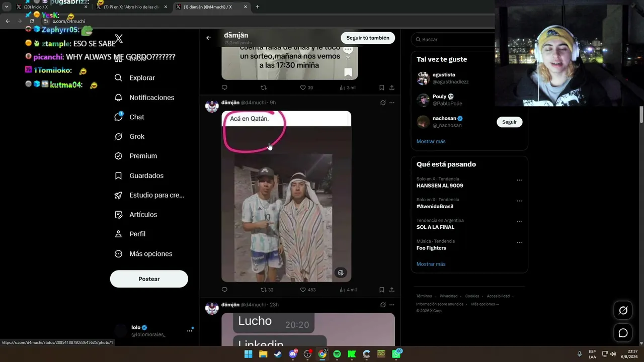
Task: Click the Más opciones circle icon
Action: [x=118, y=254]
